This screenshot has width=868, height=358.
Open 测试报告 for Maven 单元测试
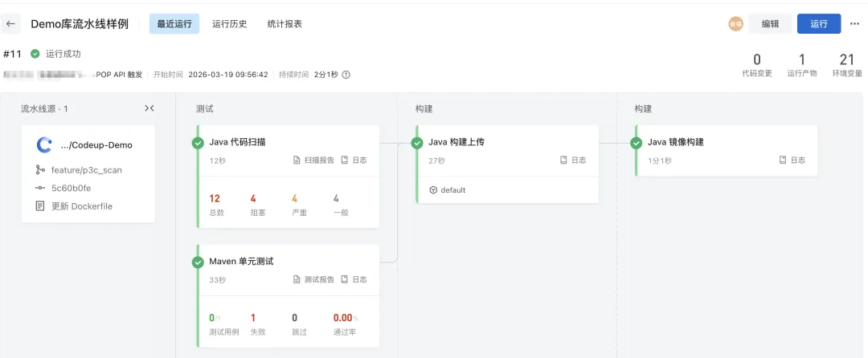click(313, 280)
